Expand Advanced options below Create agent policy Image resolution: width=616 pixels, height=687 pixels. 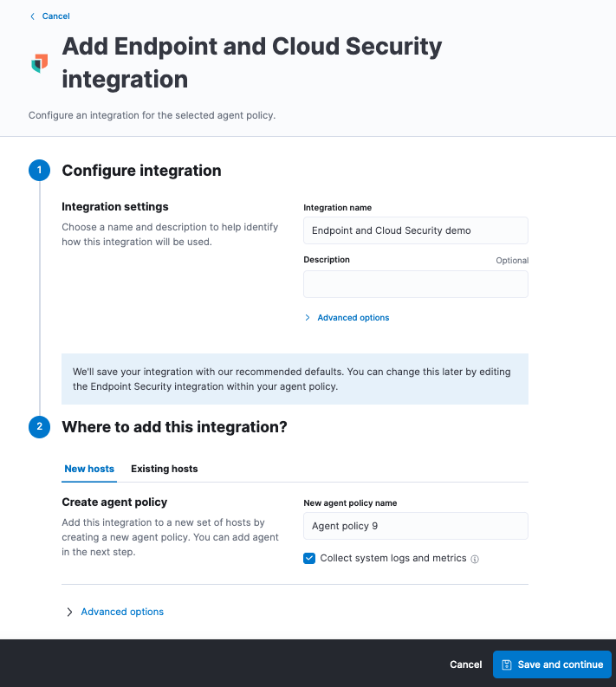pos(121,612)
